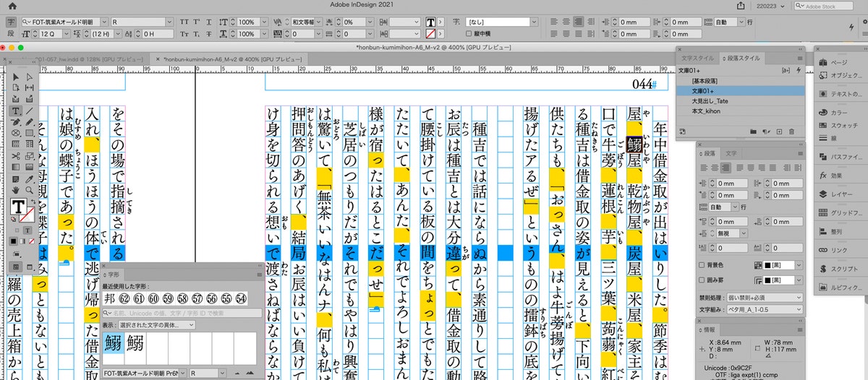Select the Type tool in the toolbox
Image resolution: width=868 pixels, height=380 pixels.
click(x=16, y=111)
